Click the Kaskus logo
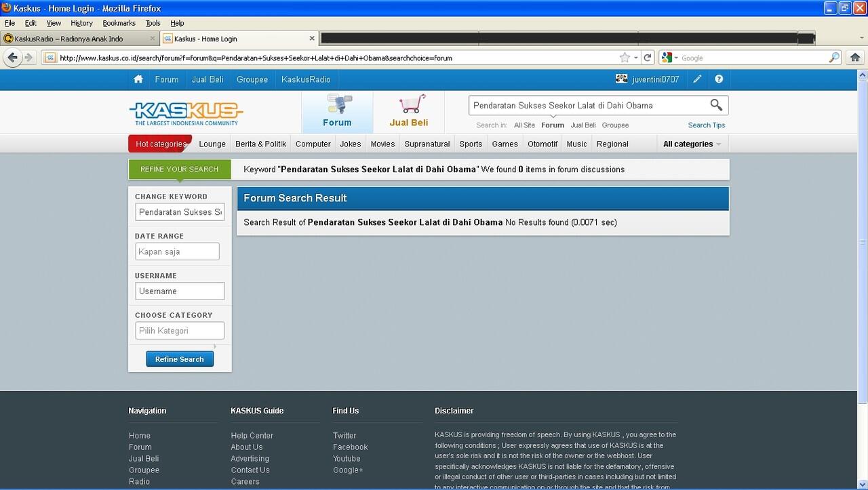The height and width of the screenshot is (490, 868). 186,113
